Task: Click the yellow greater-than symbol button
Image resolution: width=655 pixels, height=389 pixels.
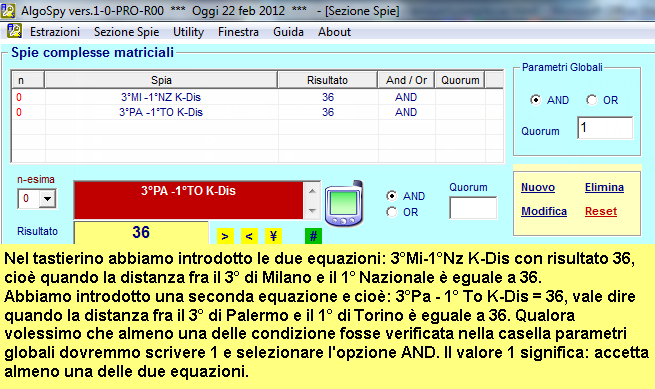Action: pyautogui.click(x=225, y=236)
